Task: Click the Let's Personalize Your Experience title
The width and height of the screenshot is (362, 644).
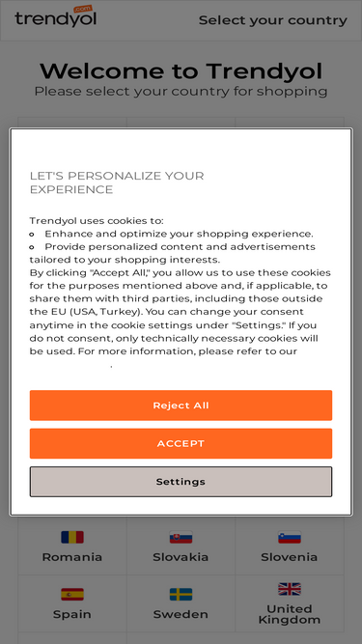Action: pyautogui.click(x=117, y=182)
